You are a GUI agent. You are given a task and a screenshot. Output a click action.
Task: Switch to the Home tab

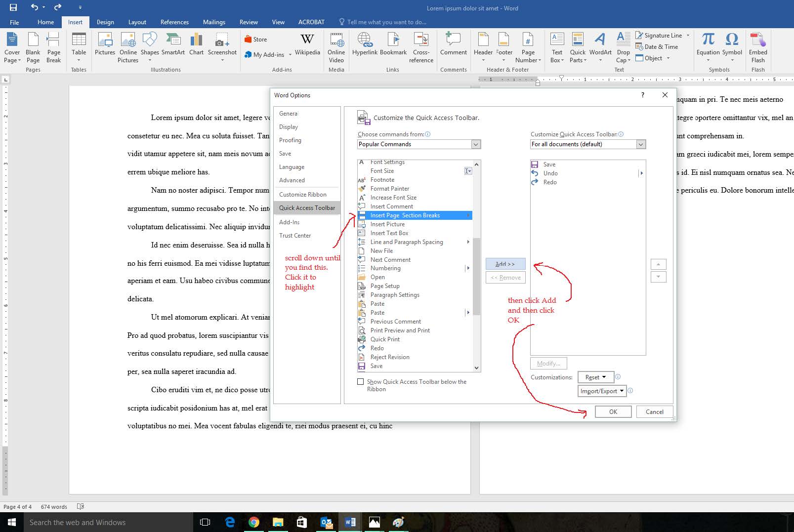(45, 22)
